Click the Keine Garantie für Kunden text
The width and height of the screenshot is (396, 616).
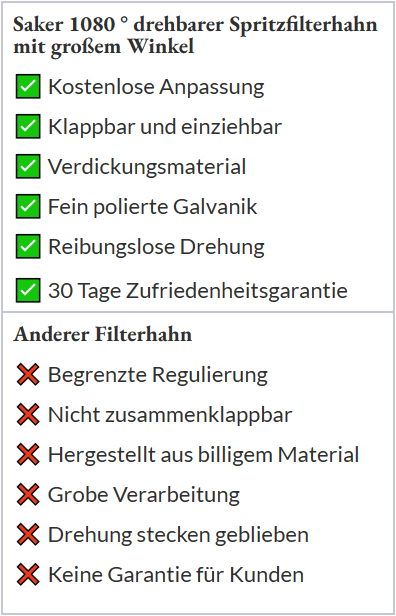(x=176, y=575)
